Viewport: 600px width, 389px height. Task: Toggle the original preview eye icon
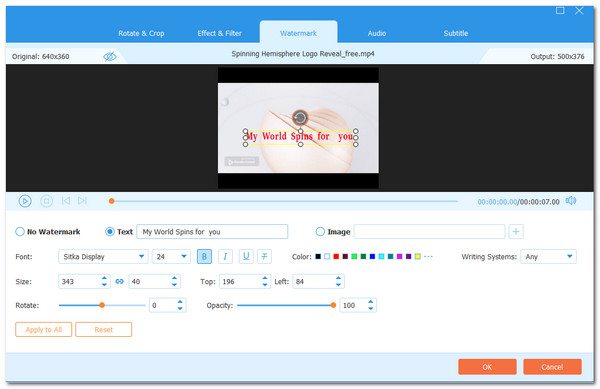click(x=110, y=57)
